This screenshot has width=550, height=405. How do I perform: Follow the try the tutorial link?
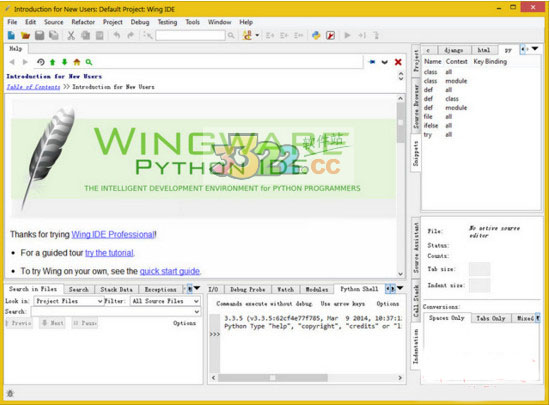point(109,253)
